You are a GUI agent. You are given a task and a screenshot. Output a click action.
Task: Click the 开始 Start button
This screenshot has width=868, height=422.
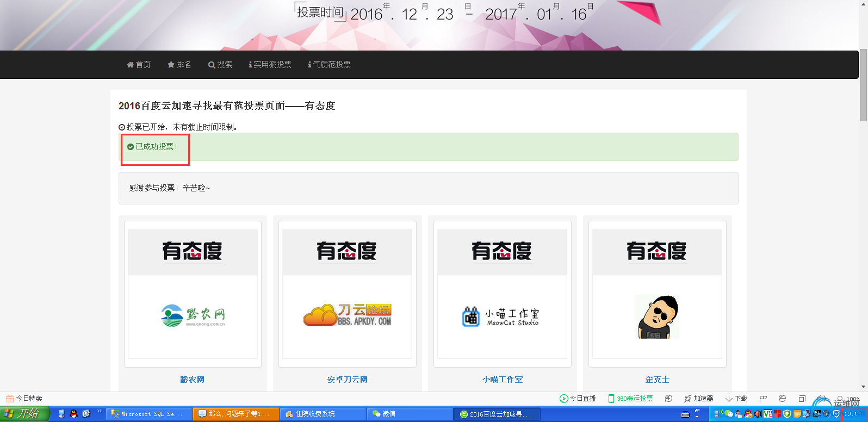(24, 414)
